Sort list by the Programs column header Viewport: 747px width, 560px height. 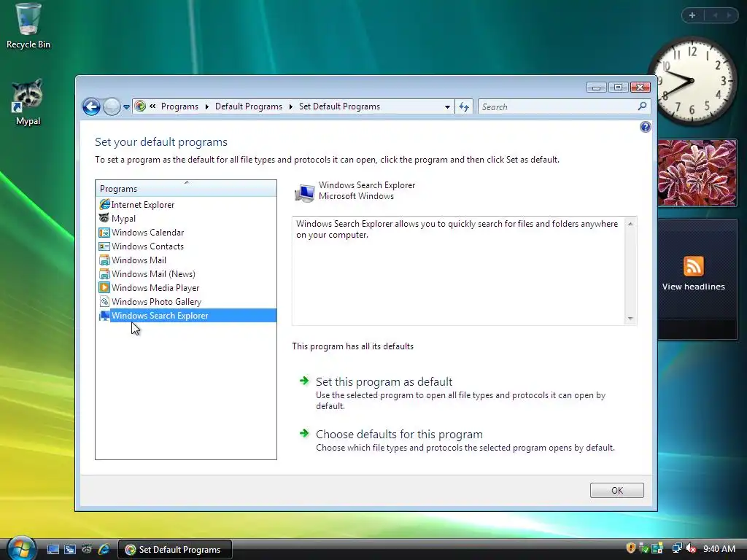point(186,189)
